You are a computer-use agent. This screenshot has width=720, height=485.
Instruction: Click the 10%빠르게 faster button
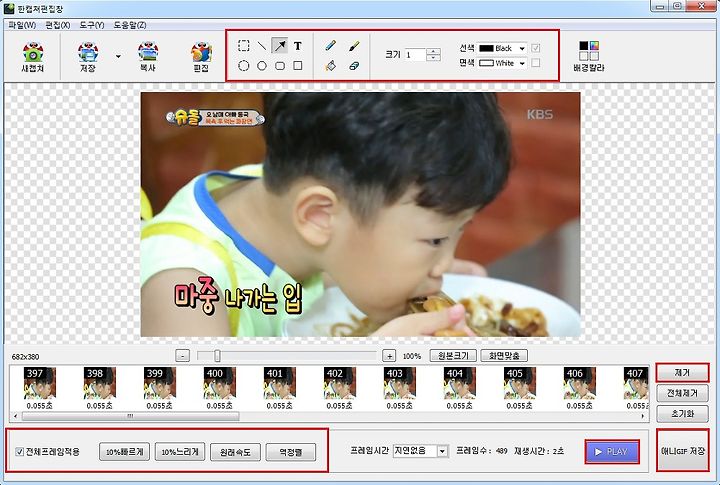[x=124, y=452]
